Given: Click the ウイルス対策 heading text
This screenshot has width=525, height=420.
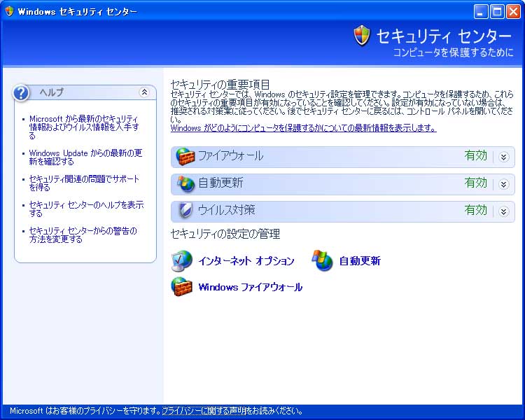Looking at the screenshot, I should [x=226, y=210].
